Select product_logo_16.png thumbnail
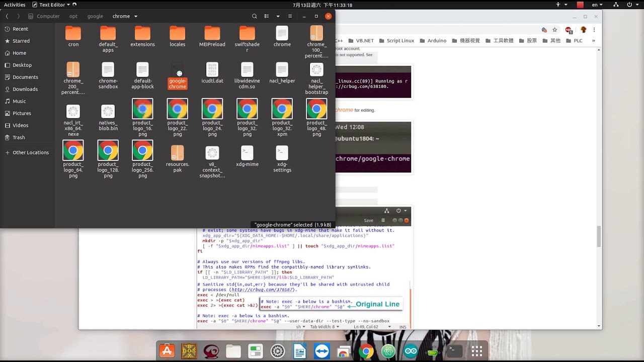This screenshot has width=644, height=362. (x=143, y=117)
